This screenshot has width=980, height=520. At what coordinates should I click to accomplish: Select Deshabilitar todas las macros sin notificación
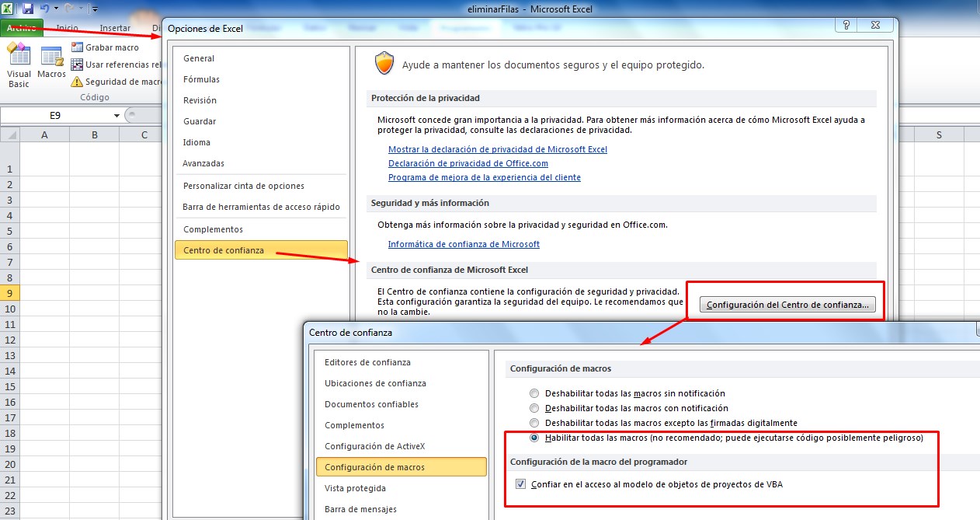point(533,393)
